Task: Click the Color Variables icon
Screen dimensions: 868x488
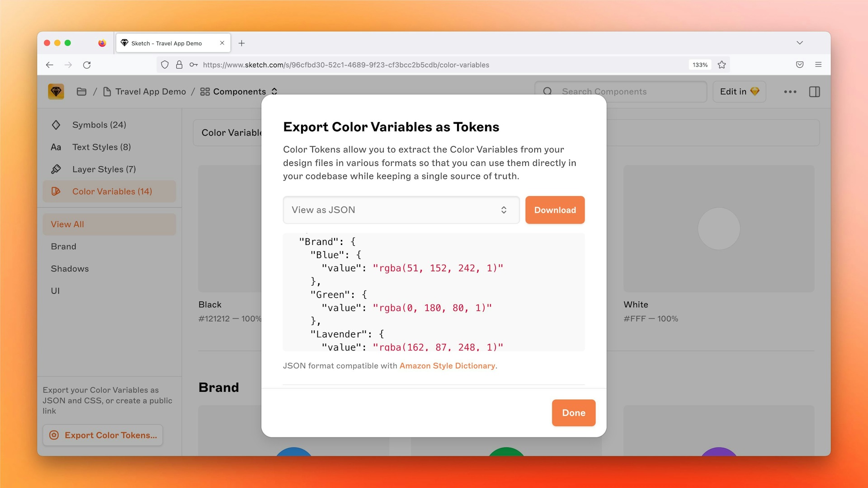Action: [56, 191]
